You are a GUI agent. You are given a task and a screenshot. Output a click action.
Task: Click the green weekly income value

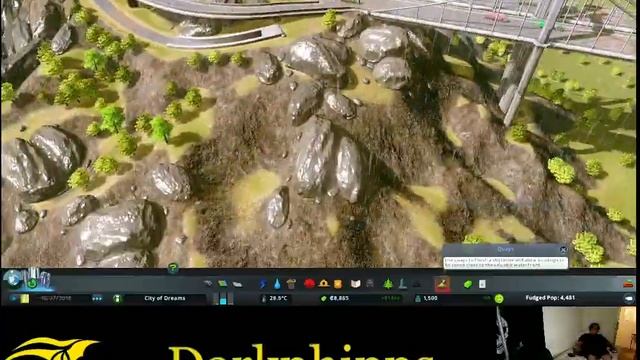391,299
